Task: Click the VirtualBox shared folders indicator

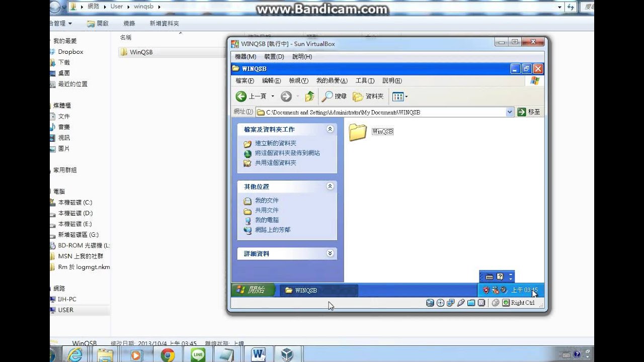Action: pos(471,303)
